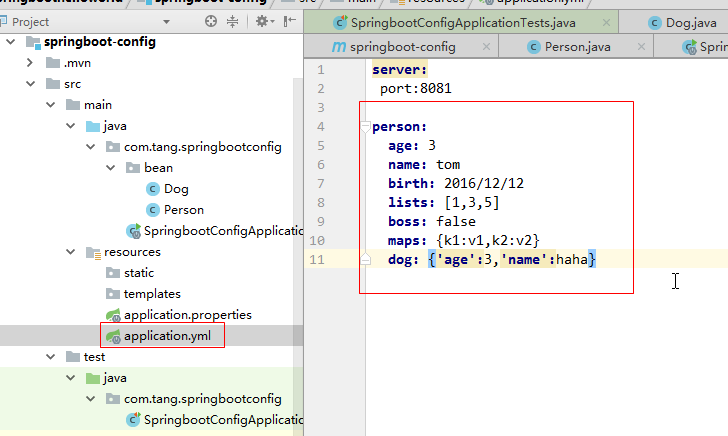Place cursor on 'port:8081' text
Screen dimensions: 728x436
coord(416,88)
